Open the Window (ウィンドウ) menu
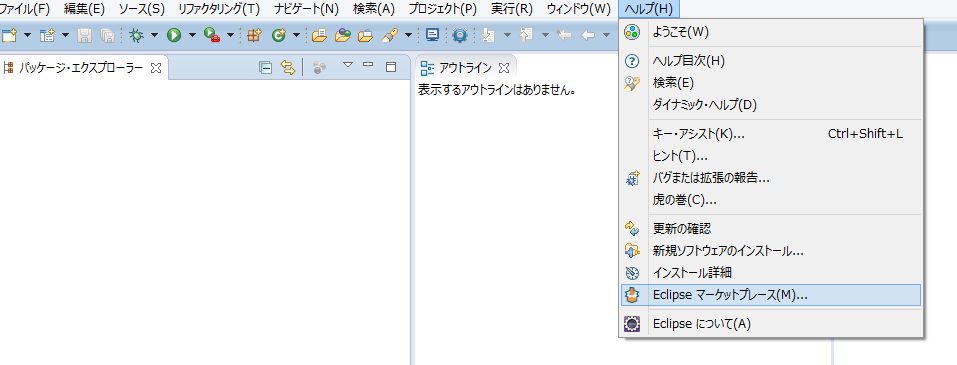Screen dimensions: 957x365 [x=579, y=9]
